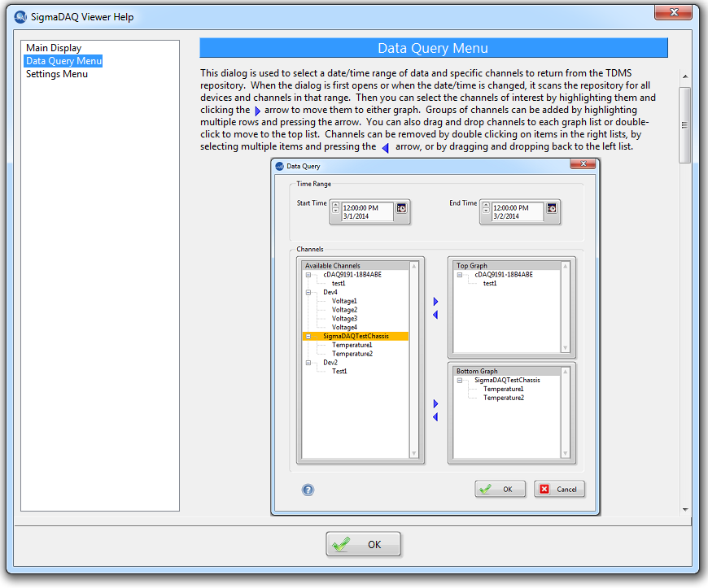Click the scroll down arrow of help text

coord(685,509)
